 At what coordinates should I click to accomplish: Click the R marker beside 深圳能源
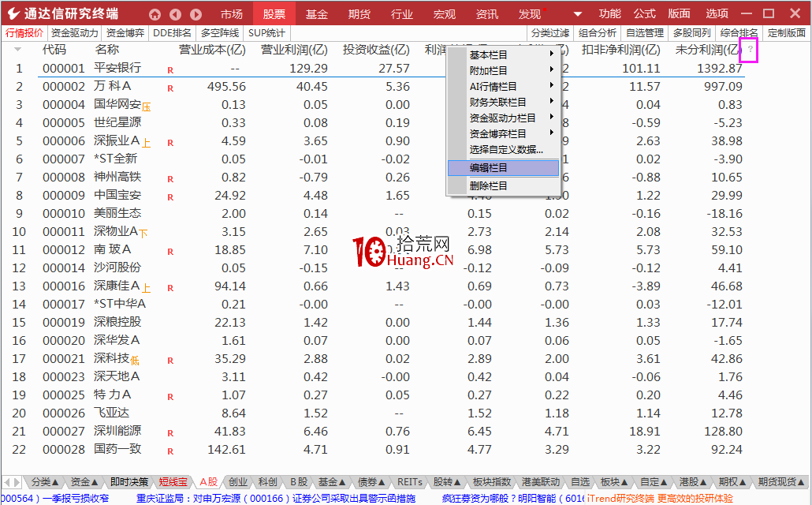(x=170, y=433)
